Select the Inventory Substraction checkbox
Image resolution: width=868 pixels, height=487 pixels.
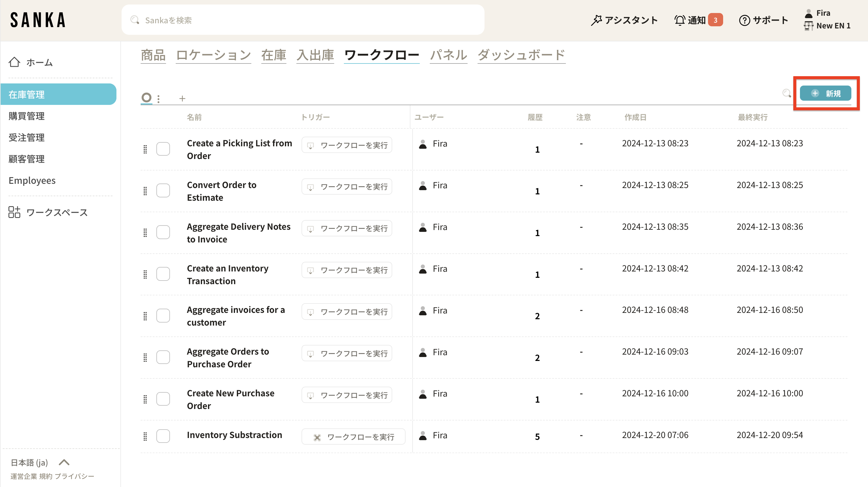coord(163,436)
